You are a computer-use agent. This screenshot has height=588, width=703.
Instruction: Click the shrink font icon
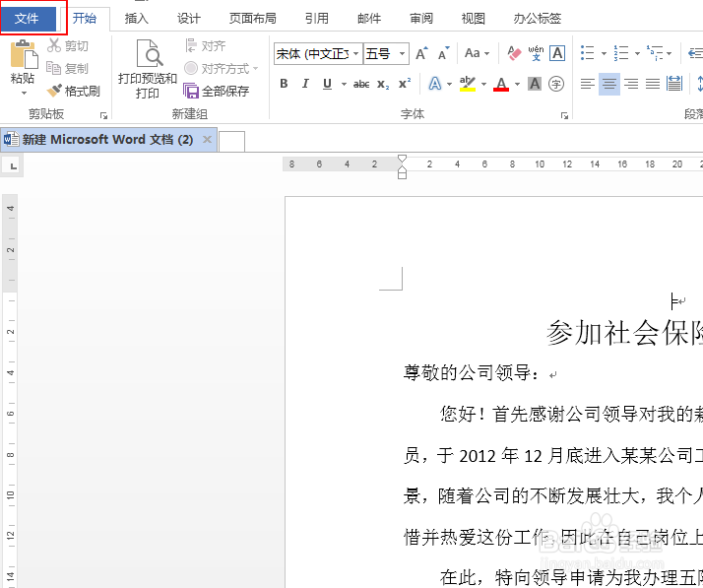(443, 53)
